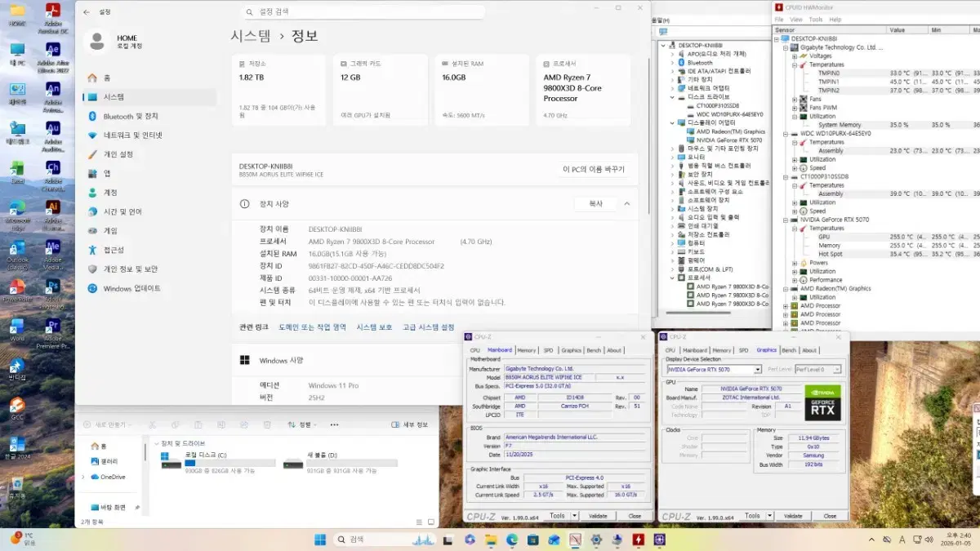
Task: Click the Windows Start button on taskbar
Action: 319,540
